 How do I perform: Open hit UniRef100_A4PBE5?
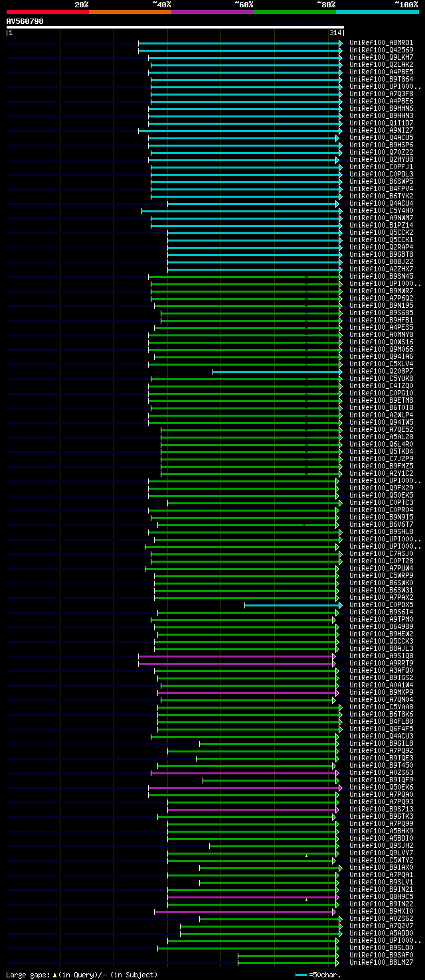(x=381, y=72)
